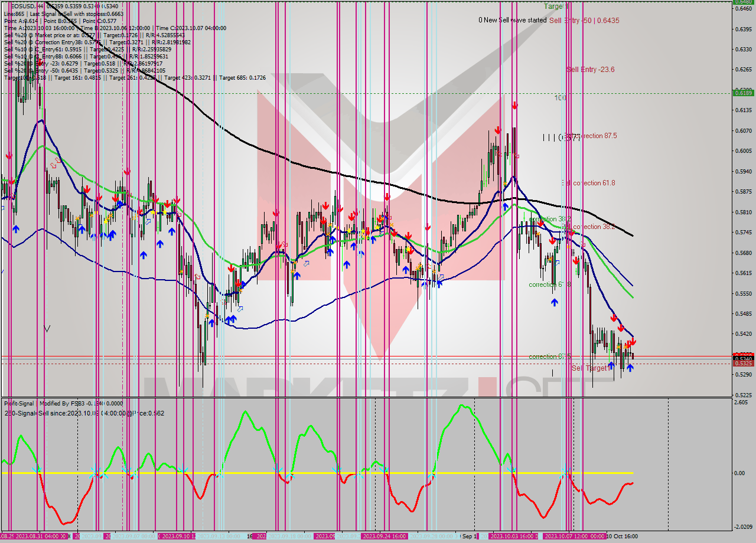
Task: Select the 'Sell correction 87.5' label
Action: pyautogui.click(x=589, y=136)
